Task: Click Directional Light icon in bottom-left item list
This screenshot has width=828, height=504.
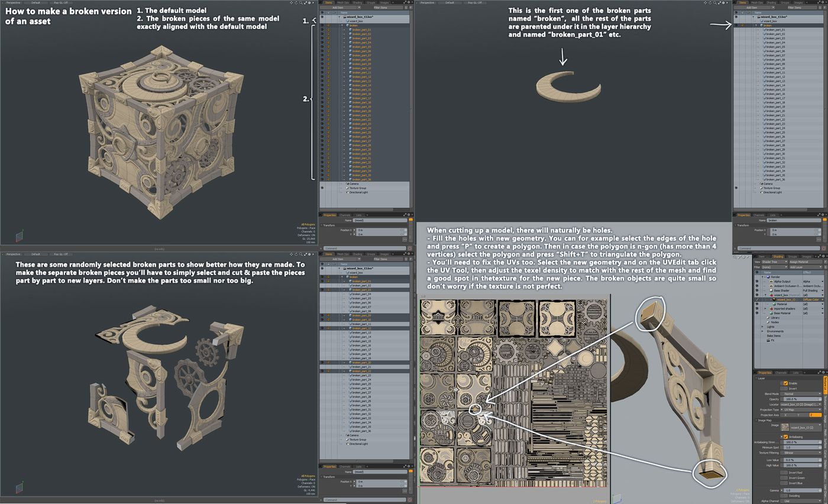Action: click(347, 444)
